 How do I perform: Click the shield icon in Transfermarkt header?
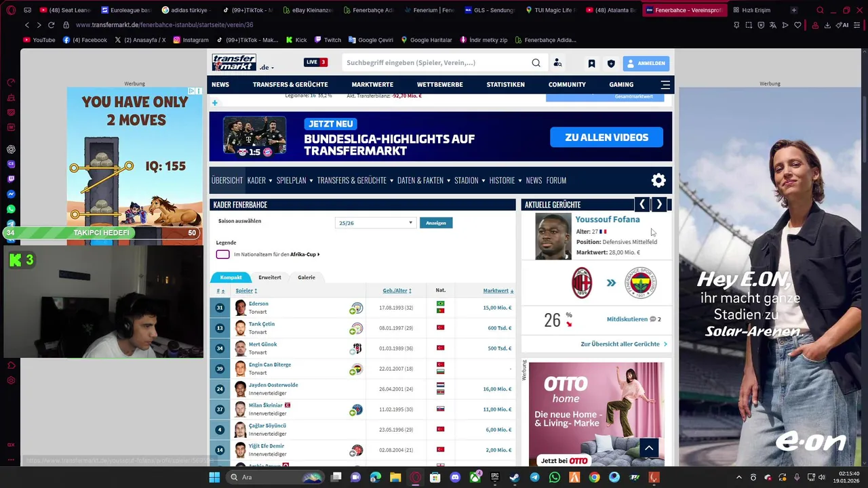(x=611, y=63)
